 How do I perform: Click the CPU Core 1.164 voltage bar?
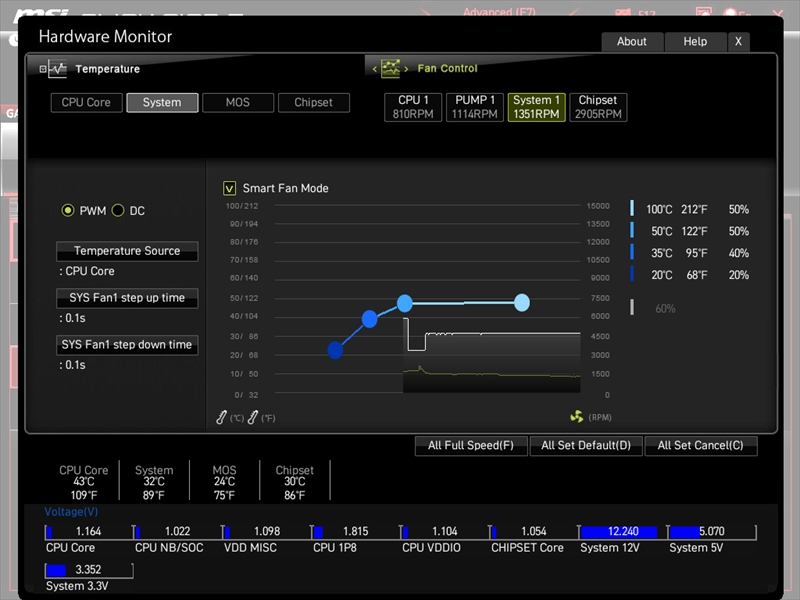(x=89, y=532)
